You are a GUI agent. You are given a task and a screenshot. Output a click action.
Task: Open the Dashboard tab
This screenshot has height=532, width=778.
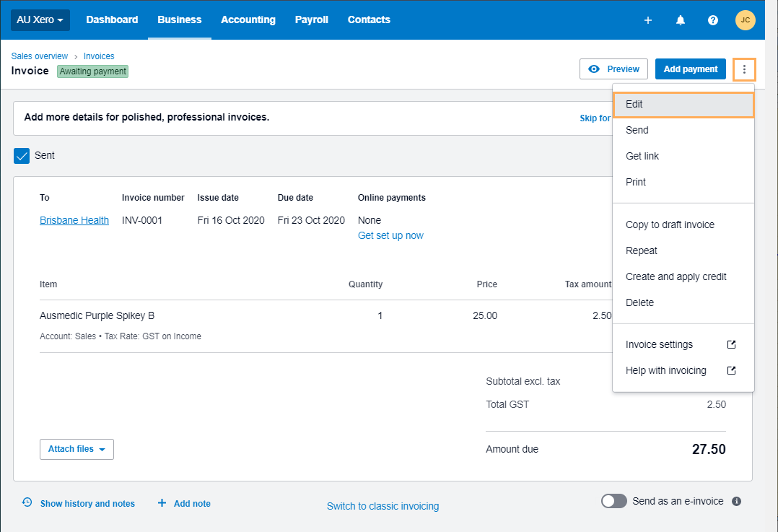coord(112,20)
